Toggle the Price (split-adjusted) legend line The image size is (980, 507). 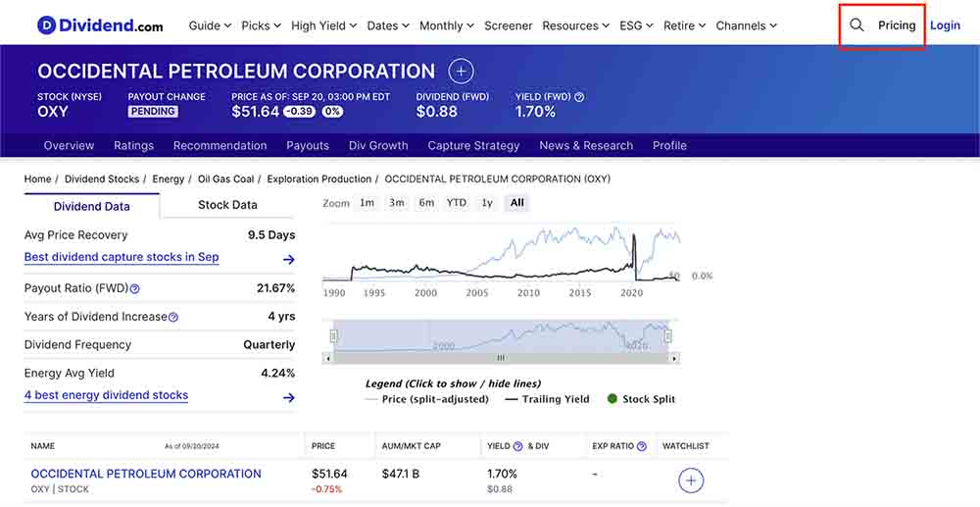coord(426,399)
